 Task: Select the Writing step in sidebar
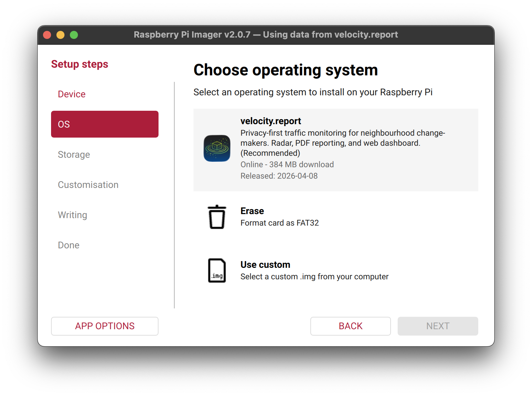coord(72,215)
